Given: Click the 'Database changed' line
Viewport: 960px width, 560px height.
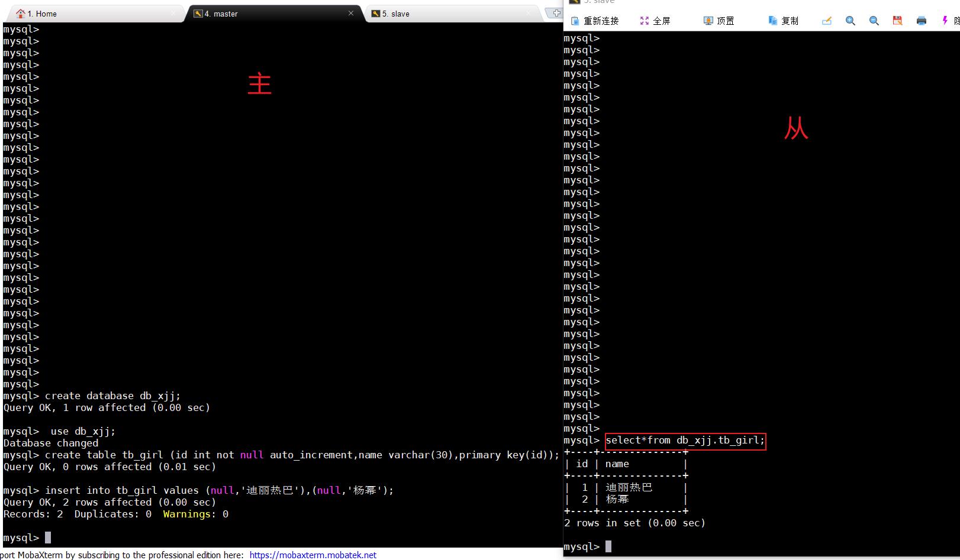Looking at the screenshot, I should [x=51, y=443].
